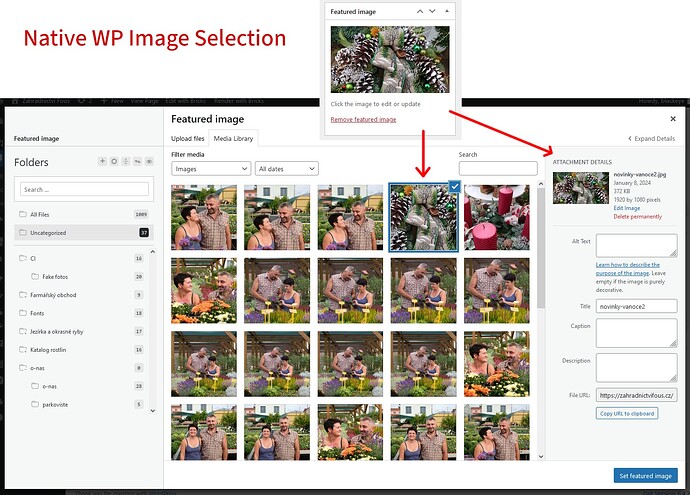Open the All dates filter dropdown
Screen dimensions: 690x495
click(x=286, y=169)
